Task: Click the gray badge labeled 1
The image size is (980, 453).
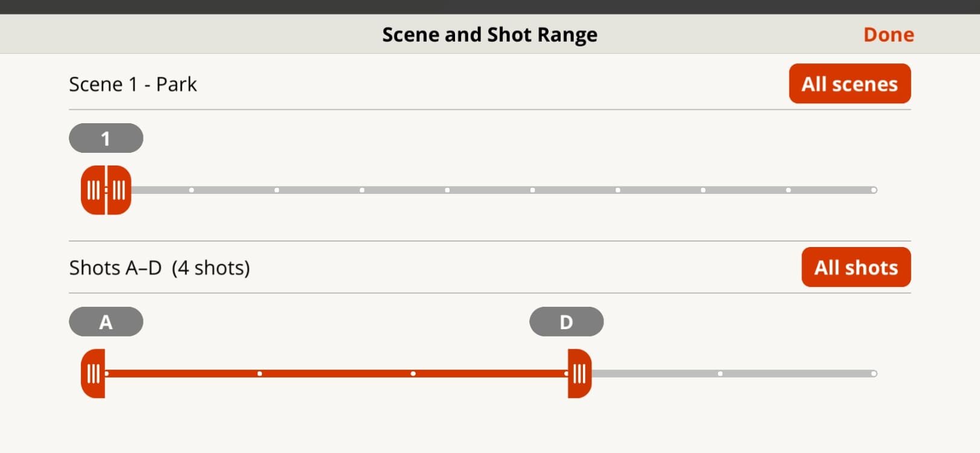Action: coord(106,138)
